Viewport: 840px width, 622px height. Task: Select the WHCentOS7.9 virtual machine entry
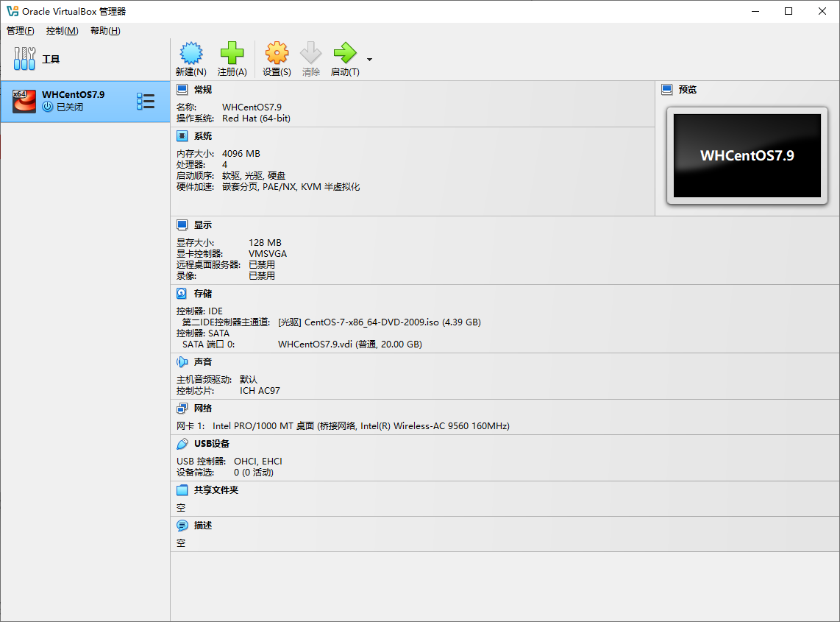(85, 102)
